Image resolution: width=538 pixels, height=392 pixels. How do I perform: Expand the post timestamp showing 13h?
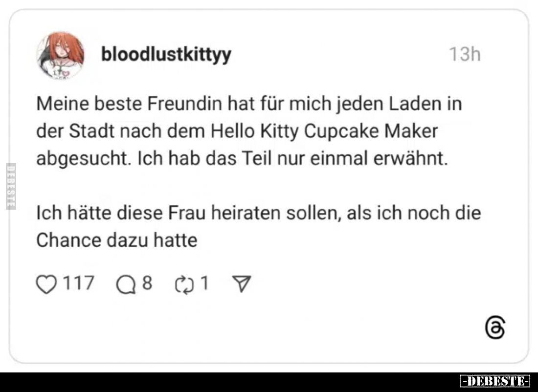point(464,54)
